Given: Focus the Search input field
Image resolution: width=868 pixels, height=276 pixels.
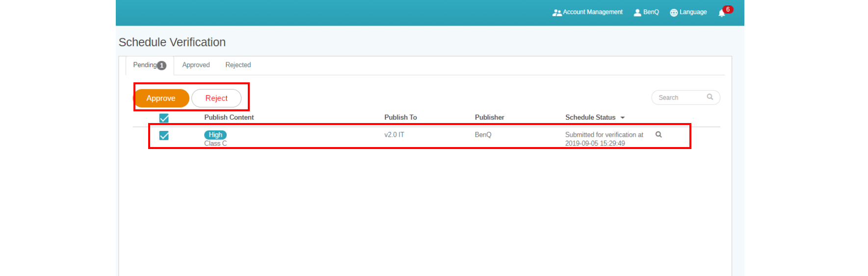Looking at the screenshot, I should (x=680, y=98).
